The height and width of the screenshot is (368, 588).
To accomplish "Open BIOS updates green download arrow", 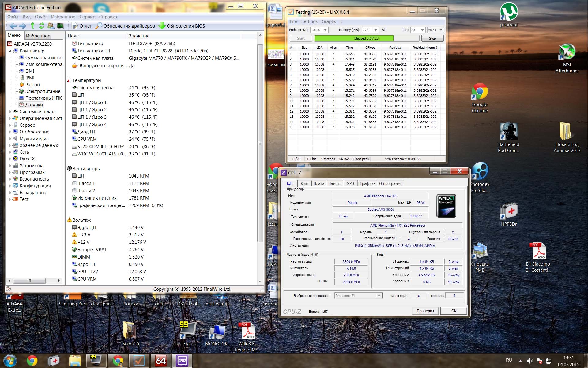I will [162, 26].
